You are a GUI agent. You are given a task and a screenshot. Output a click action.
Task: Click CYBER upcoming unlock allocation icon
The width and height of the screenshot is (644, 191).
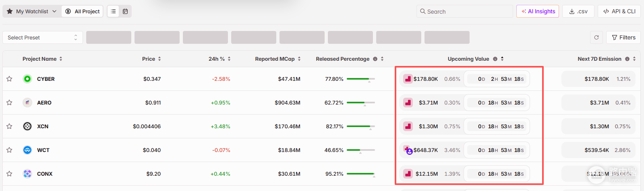click(x=408, y=79)
